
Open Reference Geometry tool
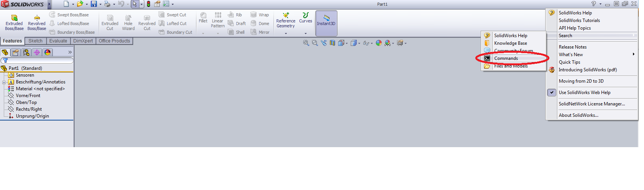[x=286, y=20]
